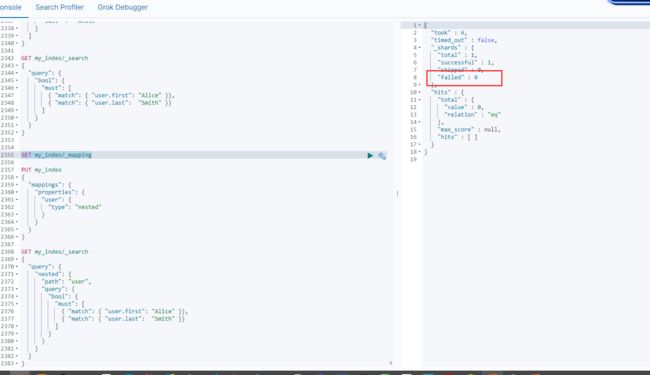650x375 pixels.
Task: Click the GET my_index/_search line 2342
Action: coord(55,58)
